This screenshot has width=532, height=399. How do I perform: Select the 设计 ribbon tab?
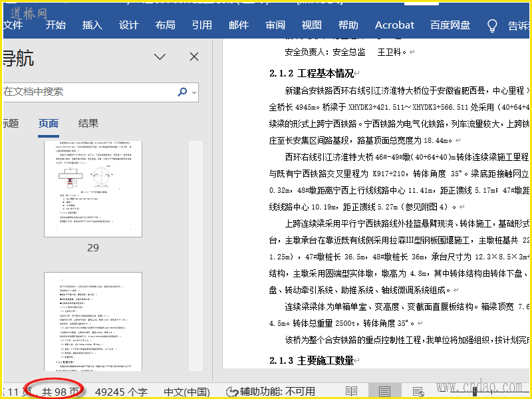tap(128, 25)
